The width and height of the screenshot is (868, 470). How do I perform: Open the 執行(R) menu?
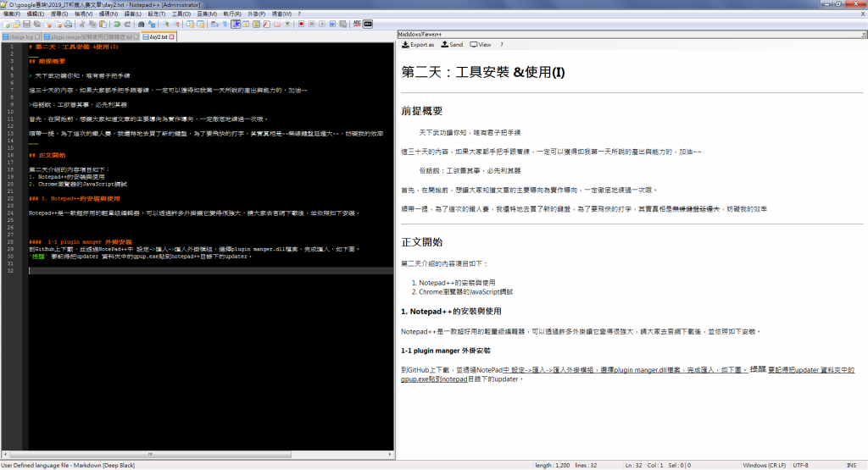(232, 14)
